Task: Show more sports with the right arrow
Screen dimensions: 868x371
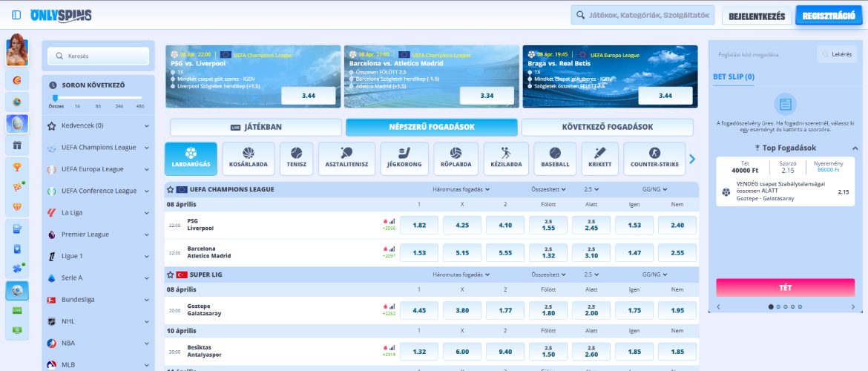Action: (x=692, y=159)
